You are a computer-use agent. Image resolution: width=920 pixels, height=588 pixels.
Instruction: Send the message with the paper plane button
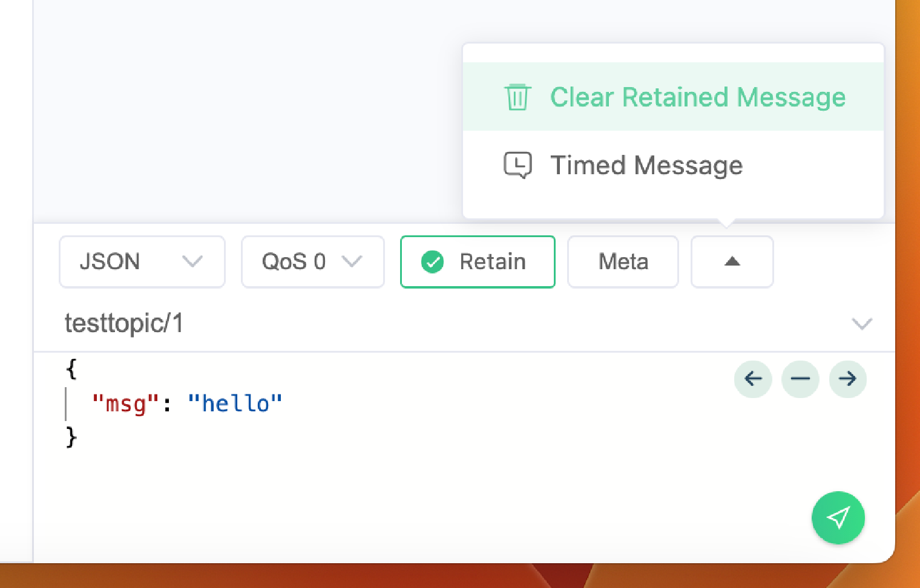838,517
